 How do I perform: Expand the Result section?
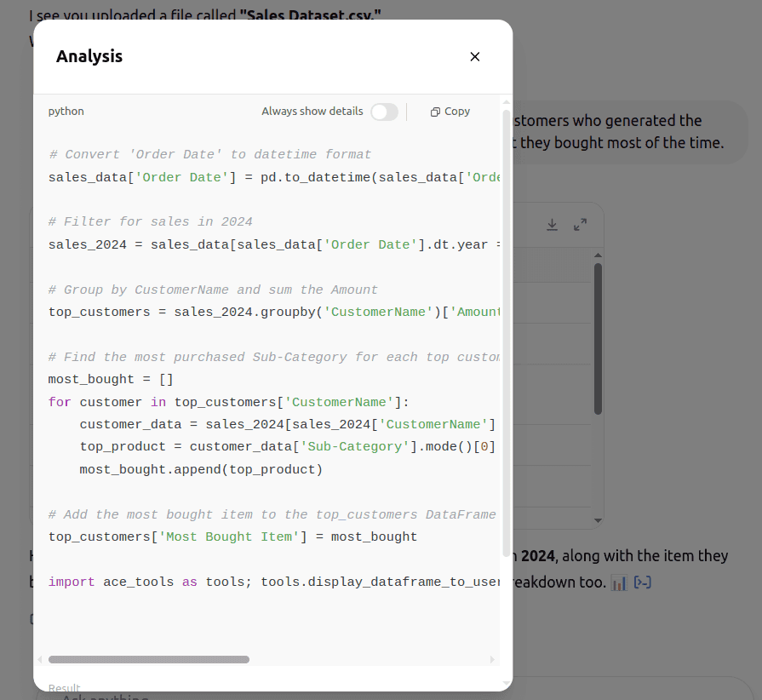(x=64, y=687)
